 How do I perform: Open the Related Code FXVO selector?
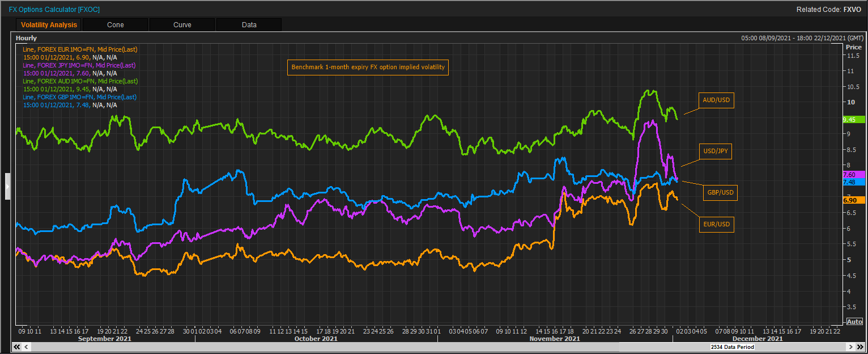pyautogui.click(x=852, y=10)
